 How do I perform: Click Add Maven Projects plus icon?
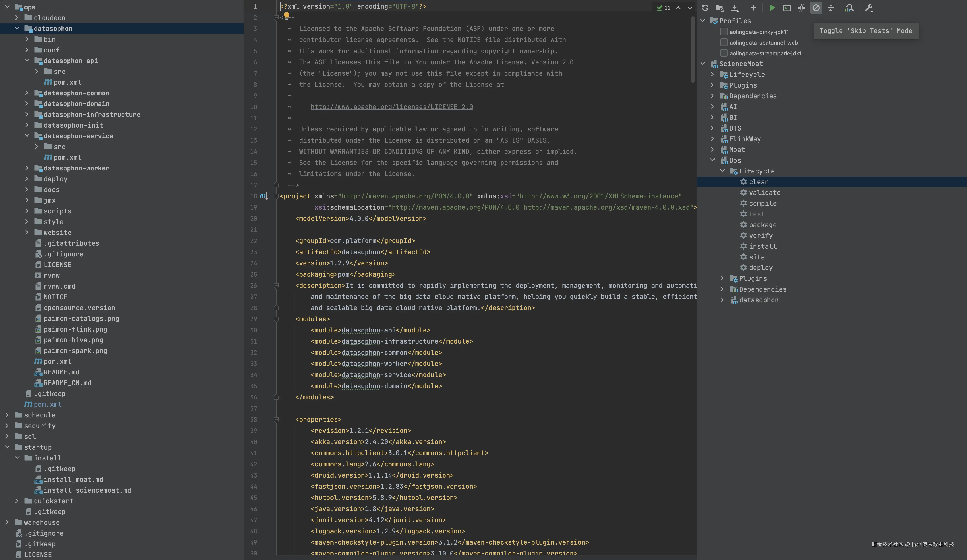(753, 8)
